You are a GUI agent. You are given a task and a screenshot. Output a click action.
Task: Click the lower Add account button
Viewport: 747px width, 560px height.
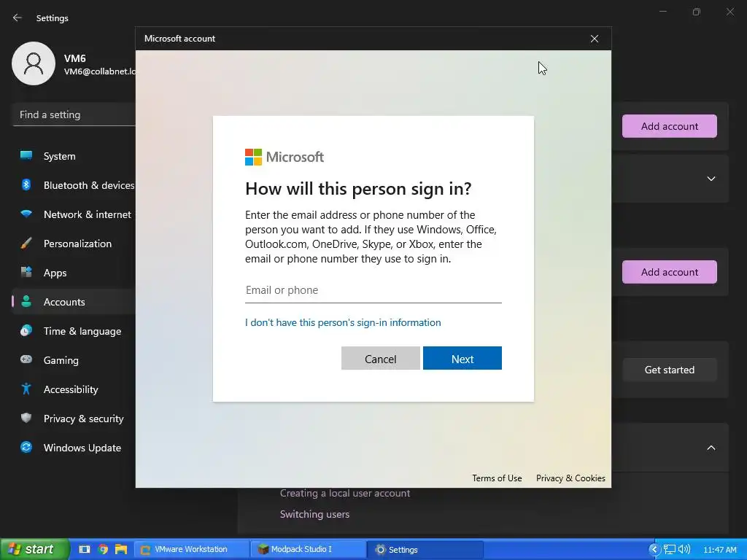click(x=670, y=272)
